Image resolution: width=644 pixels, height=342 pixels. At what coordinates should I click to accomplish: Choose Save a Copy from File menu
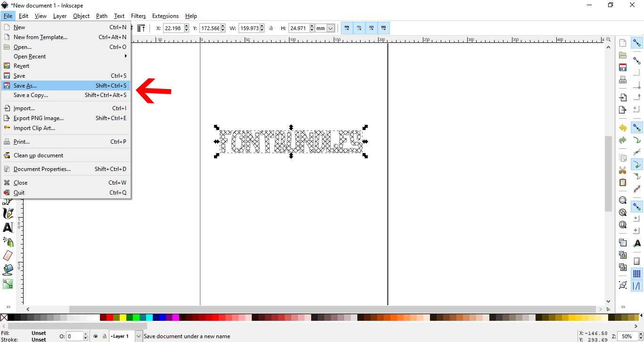(66, 95)
